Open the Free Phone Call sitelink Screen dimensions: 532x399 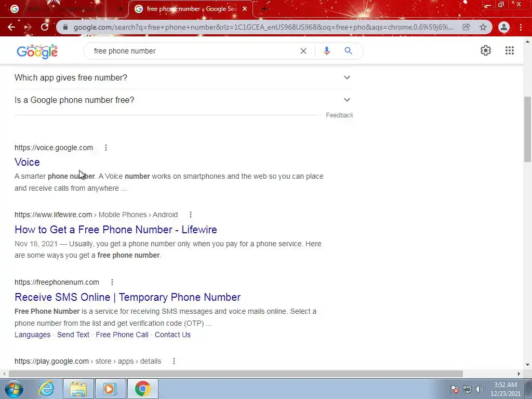coord(122,335)
